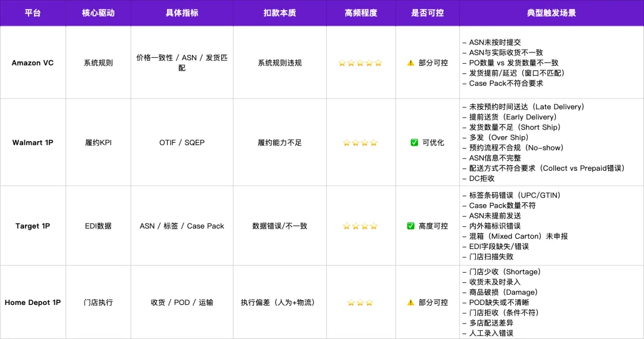
Task: Click the Amazon VC platform cell
Action: coord(33,63)
